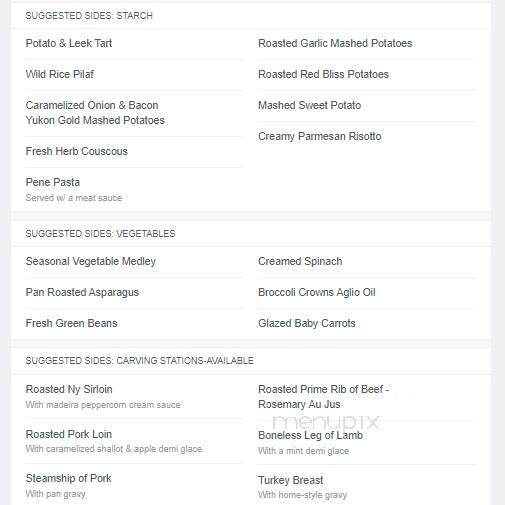Screen dimensions: 505x505
Task: Select the Potato & Leek Tart item
Action: (69, 43)
